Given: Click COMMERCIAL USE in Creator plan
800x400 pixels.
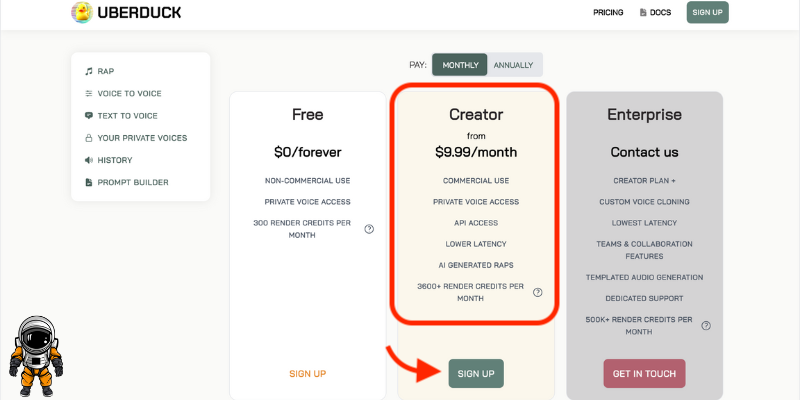Looking at the screenshot, I should click(x=476, y=181).
